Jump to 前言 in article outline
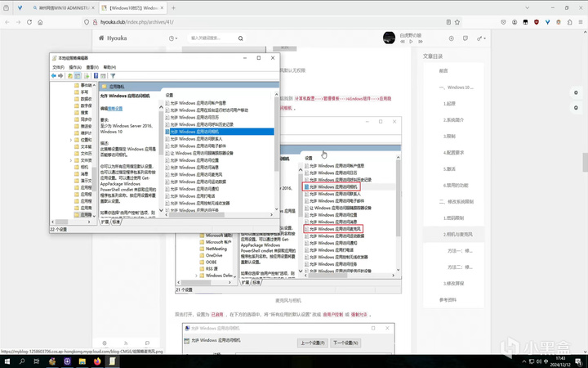588x368 pixels. (443, 70)
